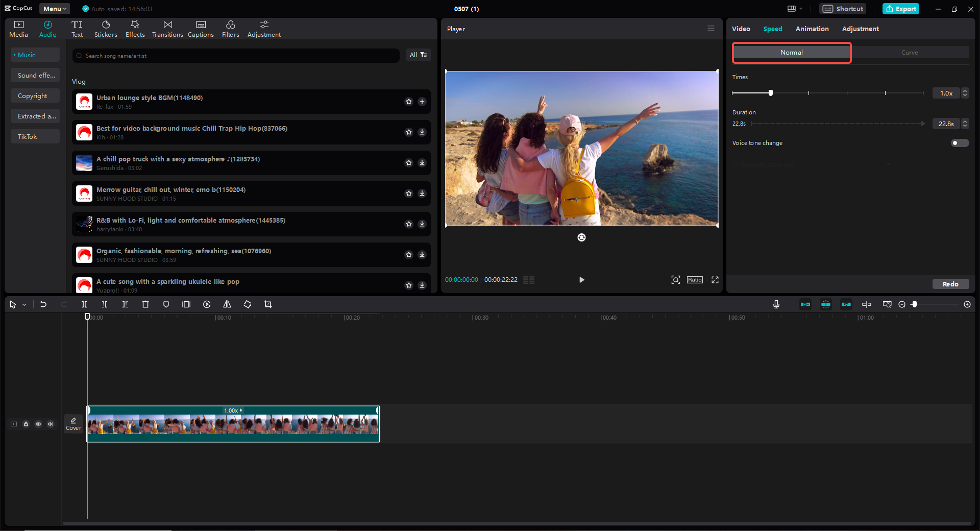
Task: Lock the video track
Action: [26, 424]
